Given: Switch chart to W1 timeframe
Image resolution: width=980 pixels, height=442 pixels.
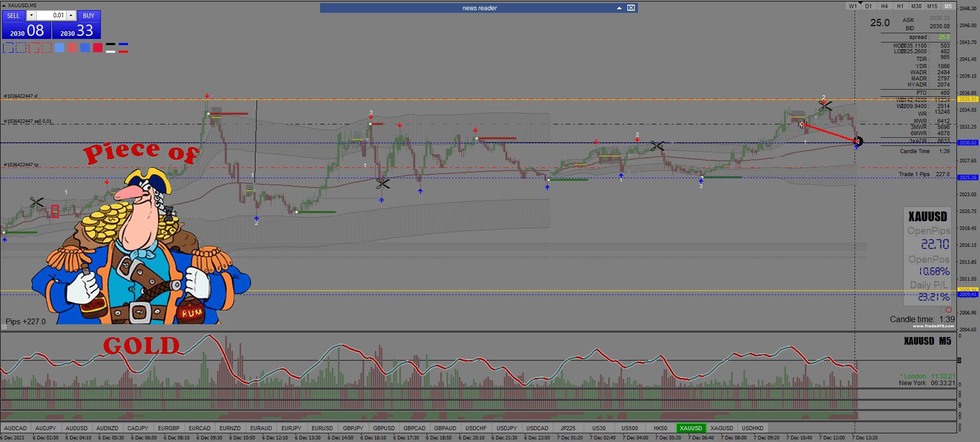Looking at the screenshot, I should pyautogui.click(x=853, y=6).
